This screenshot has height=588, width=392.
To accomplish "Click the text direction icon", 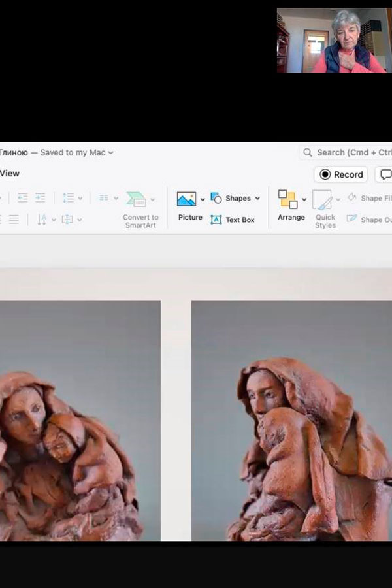I will [42, 220].
